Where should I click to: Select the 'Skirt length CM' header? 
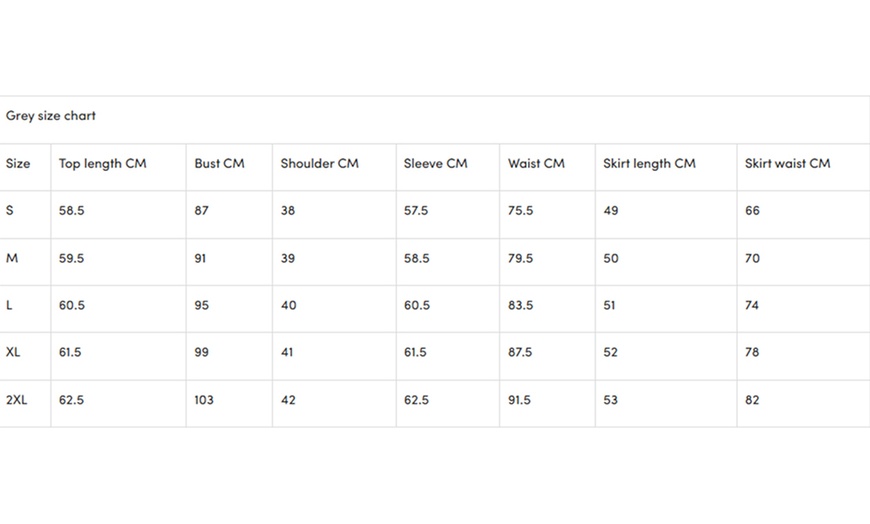point(649,164)
